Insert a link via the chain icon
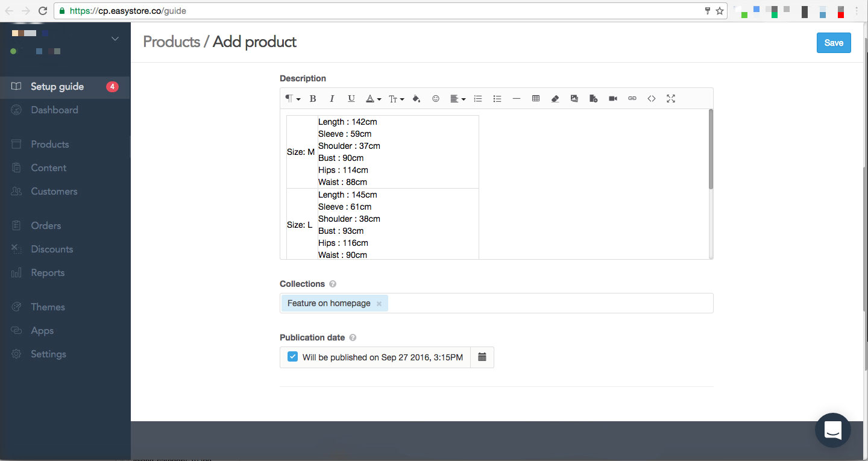 [632, 99]
